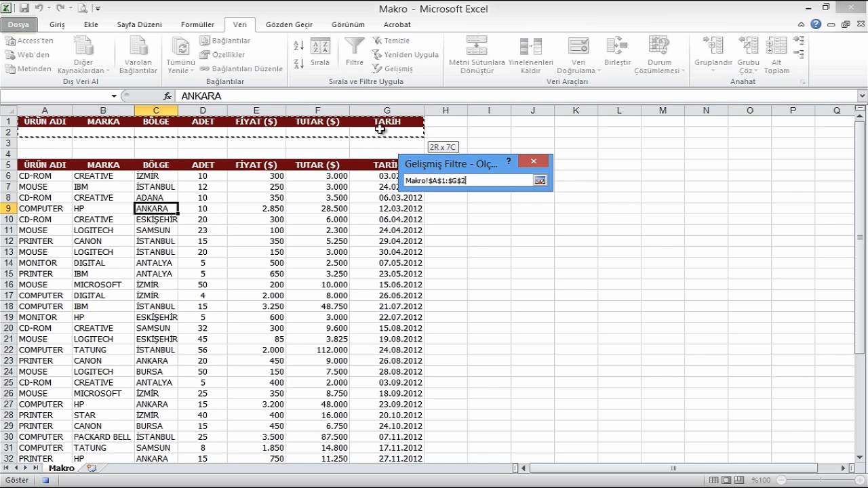The height and width of the screenshot is (488, 868).
Task: Open Anahat group dialog launcher
Action: pos(804,82)
